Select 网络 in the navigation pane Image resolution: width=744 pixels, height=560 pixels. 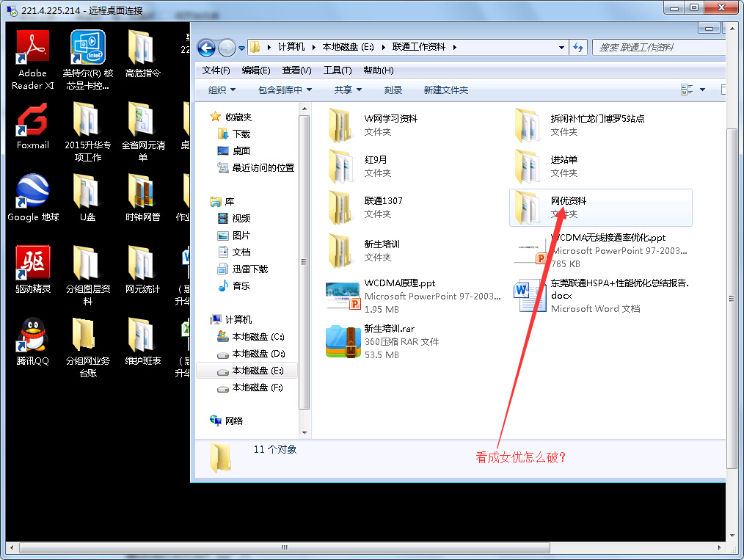pyautogui.click(x=226, y=421)
